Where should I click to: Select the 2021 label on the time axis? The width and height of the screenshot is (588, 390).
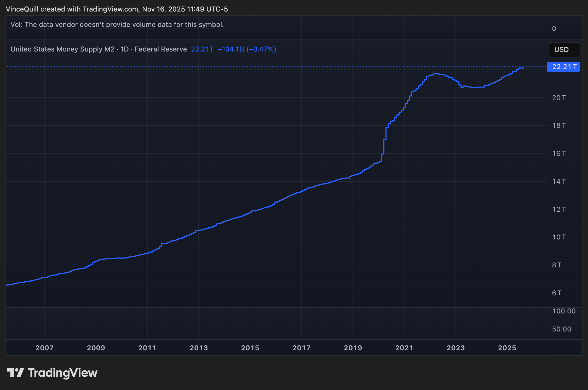point(404,348)
